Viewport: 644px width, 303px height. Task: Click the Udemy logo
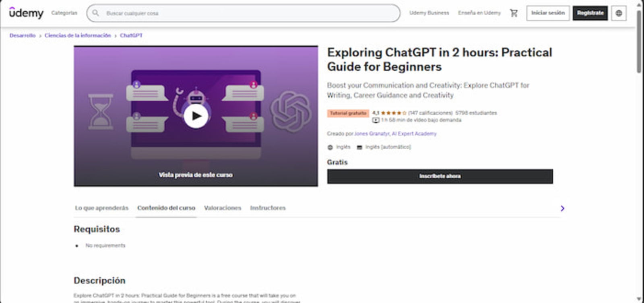pyautogui.click(x=26, y=13)
